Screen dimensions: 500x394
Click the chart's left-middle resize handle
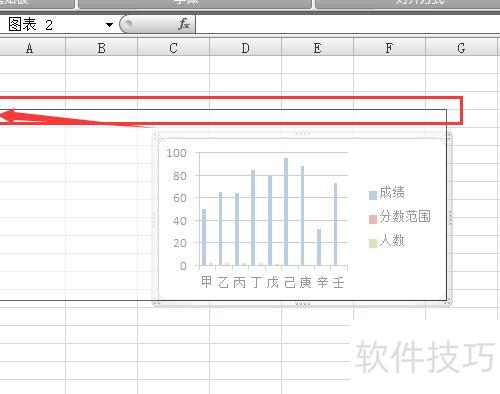154,220
